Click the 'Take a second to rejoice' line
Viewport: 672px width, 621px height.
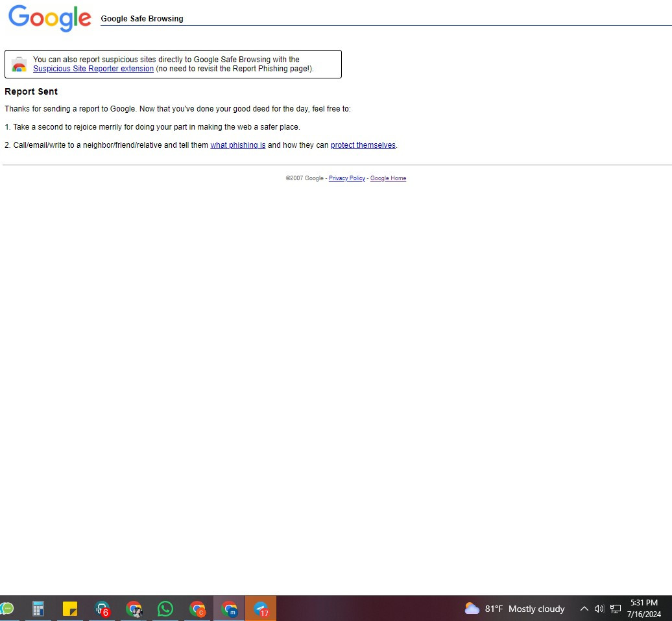152,127
